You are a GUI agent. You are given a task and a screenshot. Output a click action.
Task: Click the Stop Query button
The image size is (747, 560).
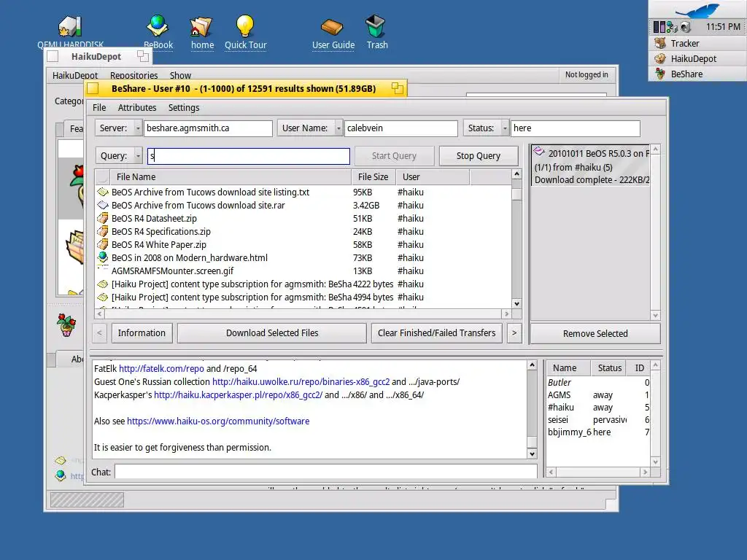tap(479, 156)
